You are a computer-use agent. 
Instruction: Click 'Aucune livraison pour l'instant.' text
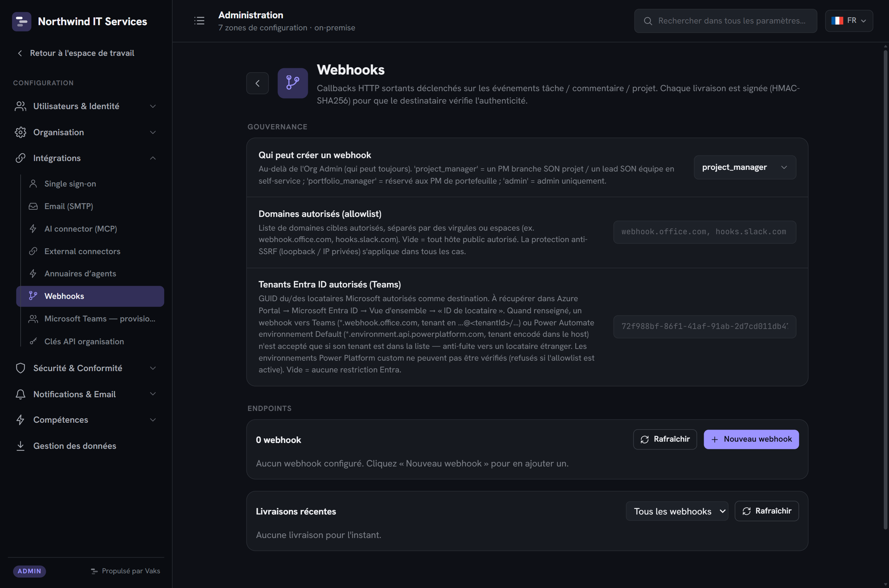318,535
